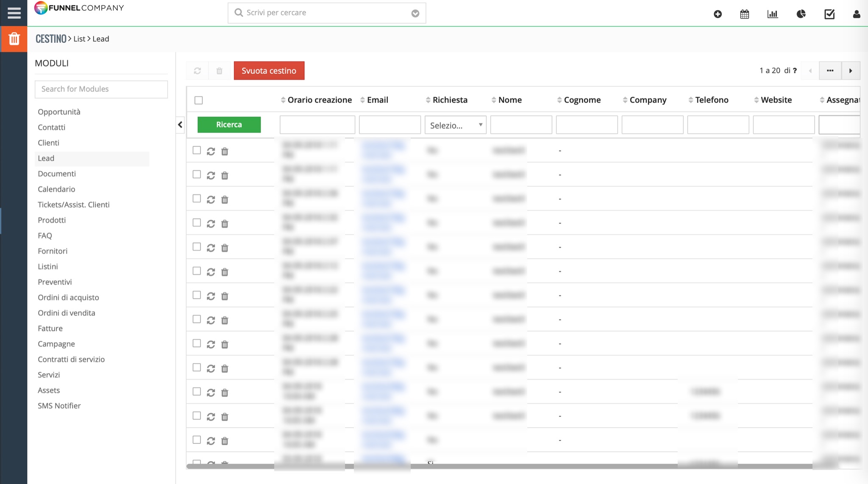The height and width of the screenshot is (484, 868).
Task: Select Opportunità module
Action: (x=59, y=112)
